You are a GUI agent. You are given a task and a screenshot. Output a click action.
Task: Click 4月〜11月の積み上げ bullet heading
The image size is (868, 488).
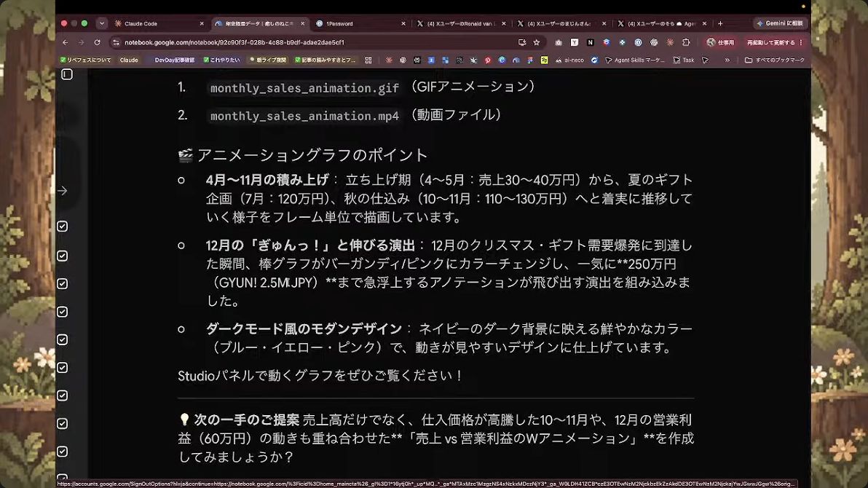coord(267,180)
